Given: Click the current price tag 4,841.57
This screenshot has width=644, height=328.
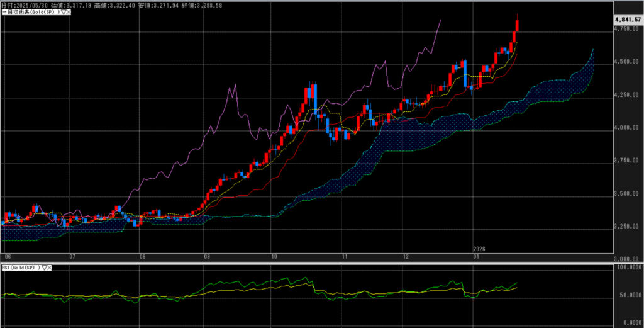Looking at the screenshot, I should (x=627, y=20).
